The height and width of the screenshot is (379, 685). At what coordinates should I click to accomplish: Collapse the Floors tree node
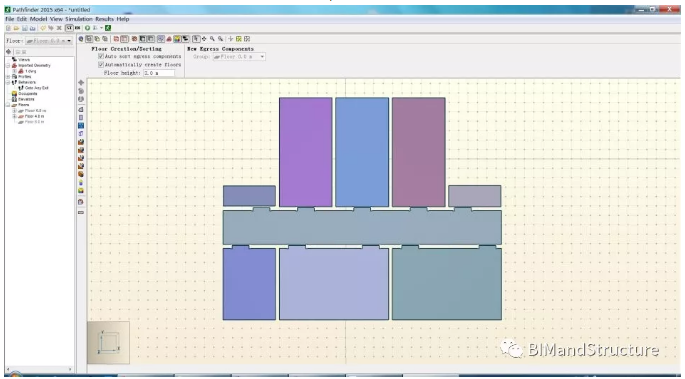(8, 105)
